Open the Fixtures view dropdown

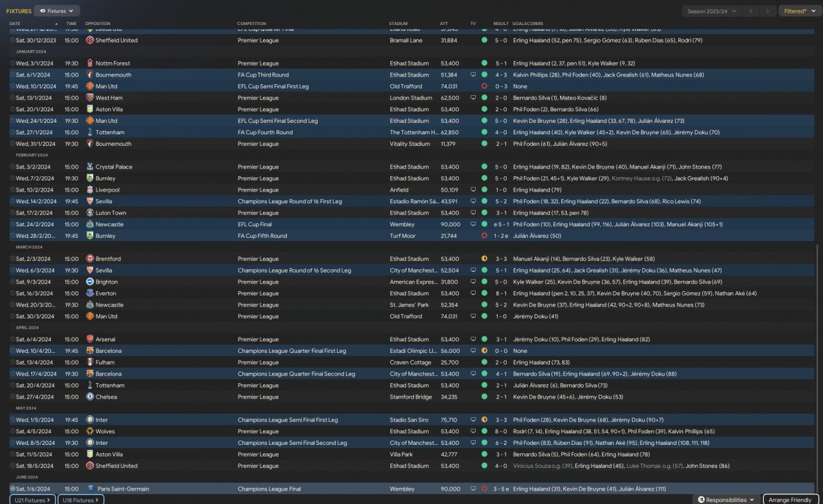click(57, 11)
